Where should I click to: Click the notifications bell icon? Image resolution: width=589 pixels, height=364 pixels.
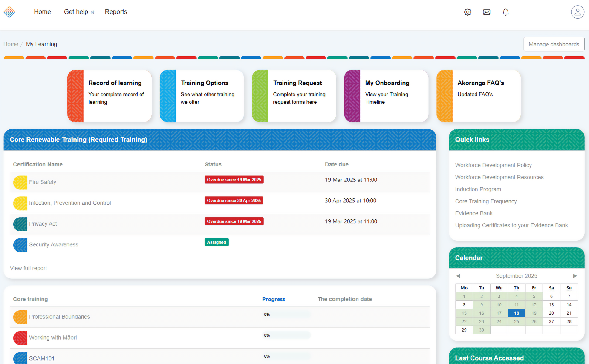coord(505,12)
